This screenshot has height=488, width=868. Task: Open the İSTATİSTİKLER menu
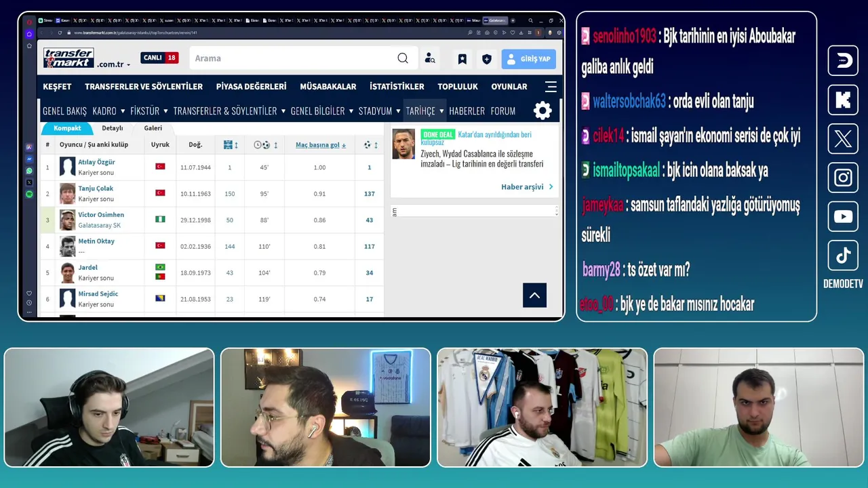[397, 87]
